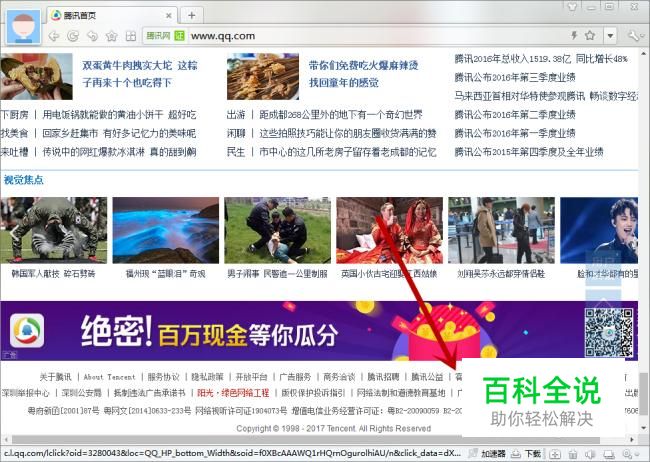Go back with the back arrow
This screenshot has width=650, height=462.
pyautogui.click(x=54, y=36)
